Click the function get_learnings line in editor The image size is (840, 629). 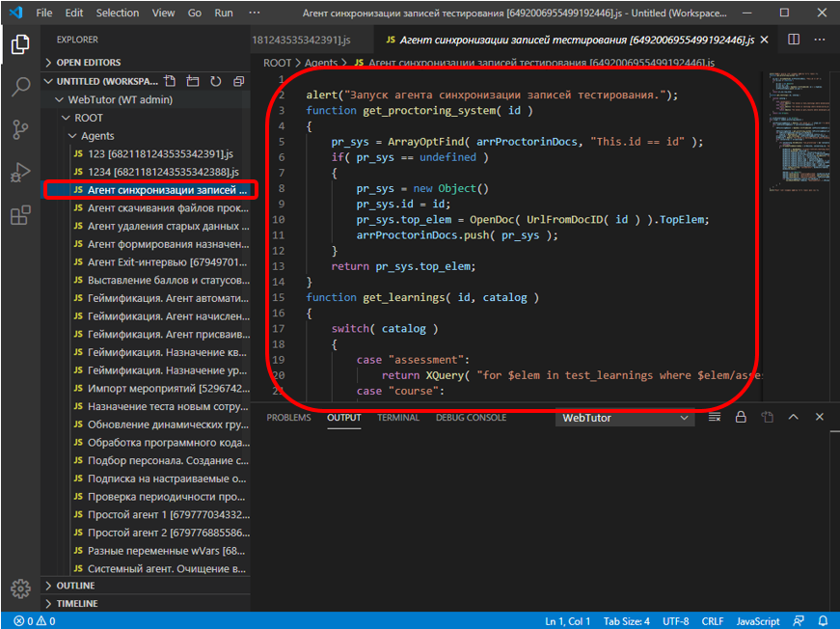coord(422,297)
